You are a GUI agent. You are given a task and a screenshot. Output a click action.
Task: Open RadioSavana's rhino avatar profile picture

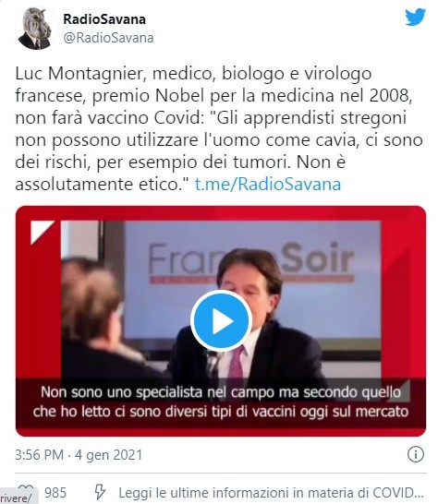click(x=36, y=29)
